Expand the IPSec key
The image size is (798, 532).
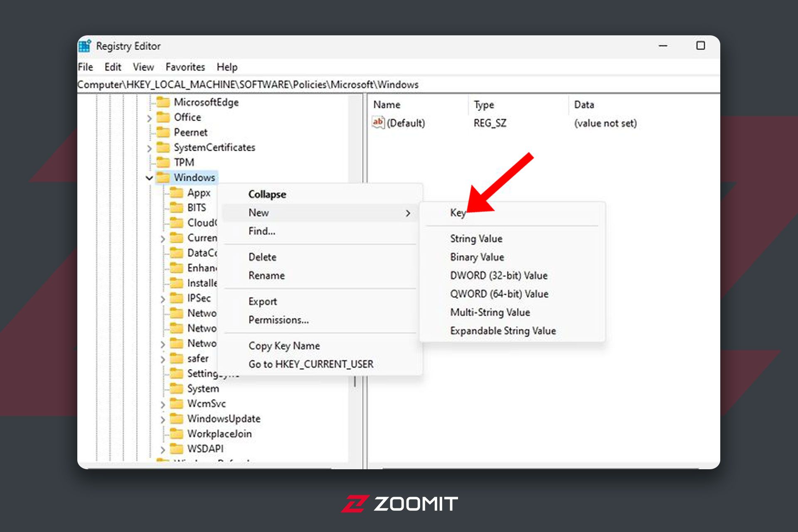click(163, 299)
